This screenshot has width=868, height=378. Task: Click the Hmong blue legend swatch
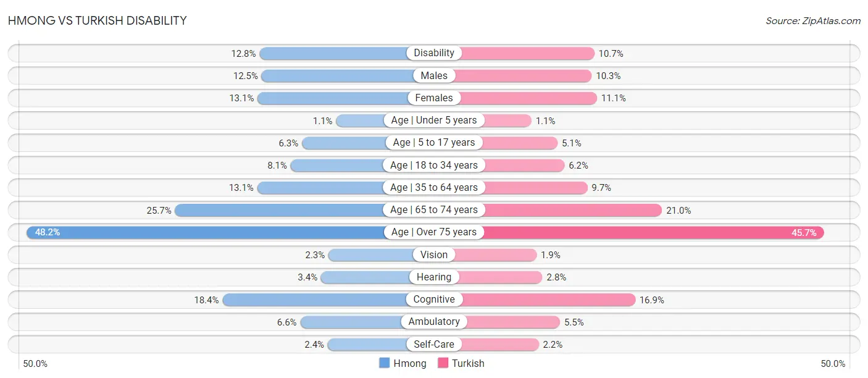coord(384,363)
